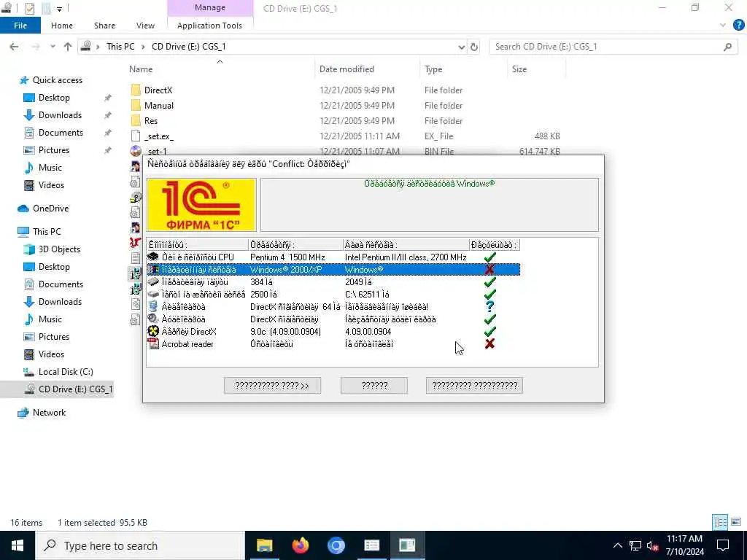This screenshot has height=560, width=747.
Task: Click the clock showing 11:17 AM
Action: pos(684,539)
